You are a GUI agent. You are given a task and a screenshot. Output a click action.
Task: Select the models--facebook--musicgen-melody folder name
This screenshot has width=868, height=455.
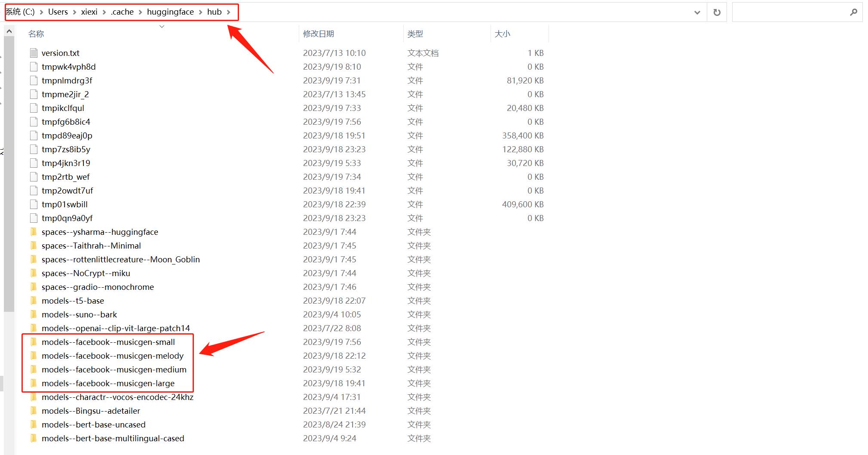pyautogui.click(x=113, y=356)
